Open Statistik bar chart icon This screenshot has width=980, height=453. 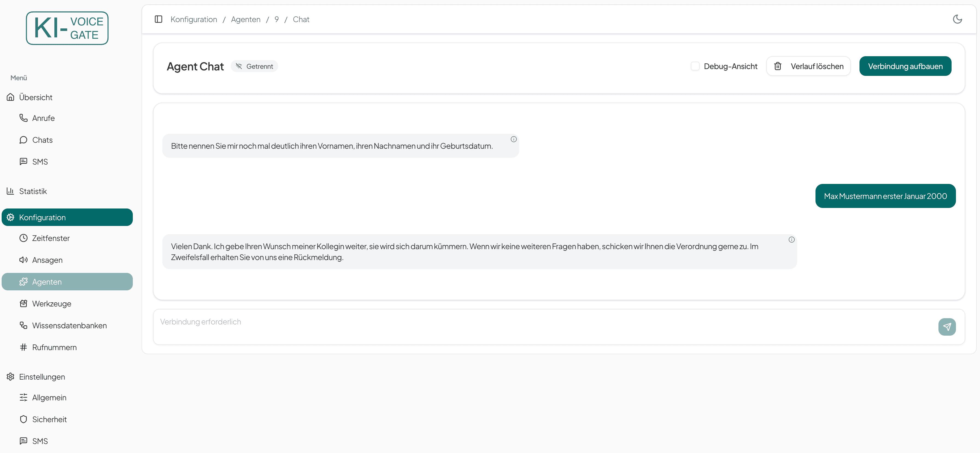(10, 191)
